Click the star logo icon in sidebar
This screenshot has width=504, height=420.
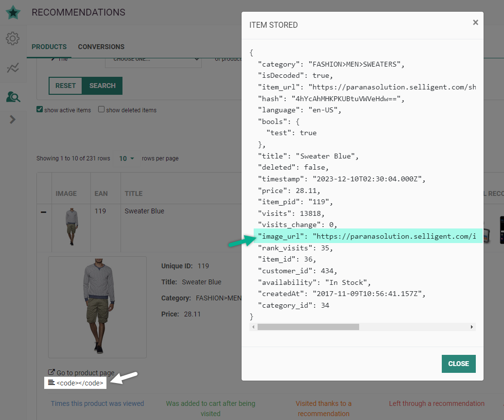[13, 12]
